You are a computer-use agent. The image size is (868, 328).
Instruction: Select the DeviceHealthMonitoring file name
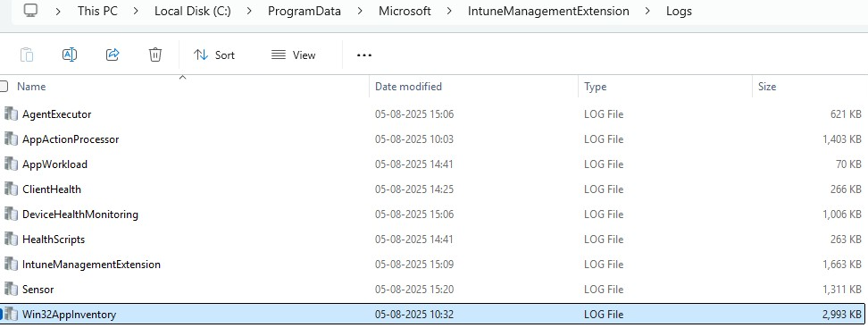click(80, 214)
